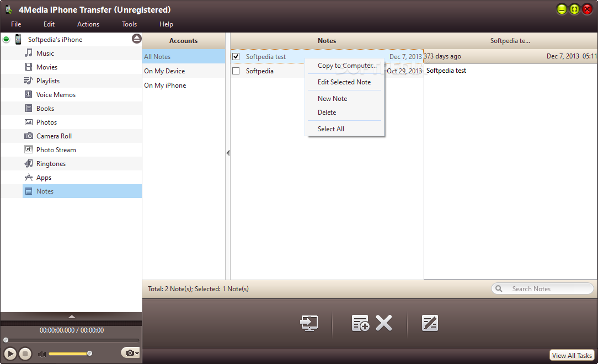Viewport: 598px width, 364px height.
Task: Click the Movies film icon
Action: [29, 67]
